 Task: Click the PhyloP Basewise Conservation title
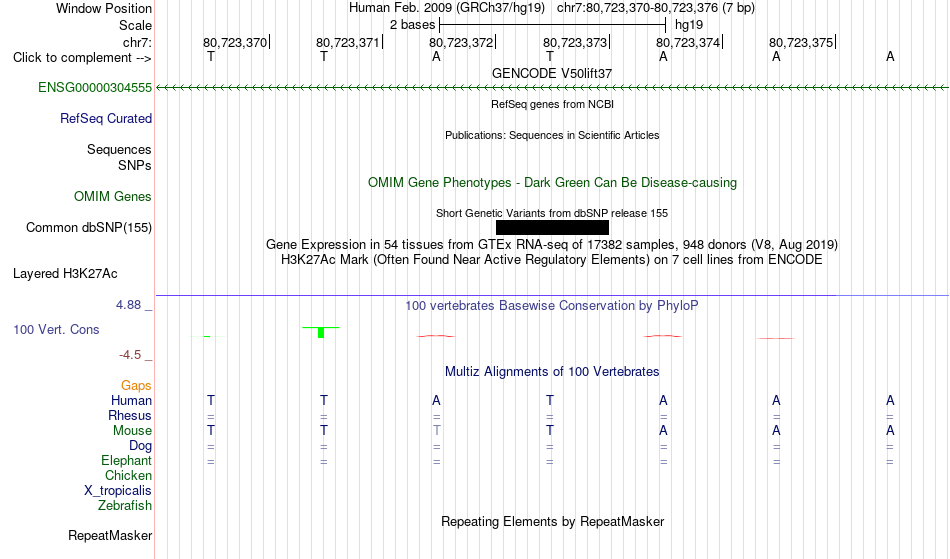tap(552, 306)
